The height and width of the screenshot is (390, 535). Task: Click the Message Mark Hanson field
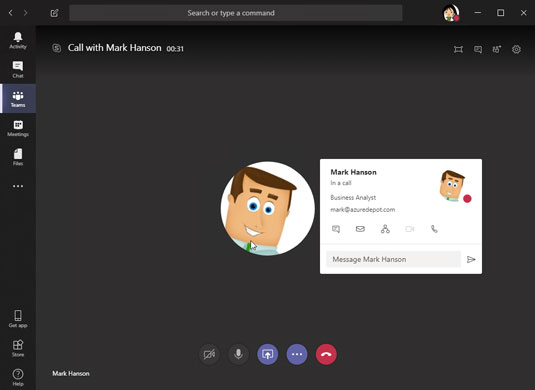(393, 259)
